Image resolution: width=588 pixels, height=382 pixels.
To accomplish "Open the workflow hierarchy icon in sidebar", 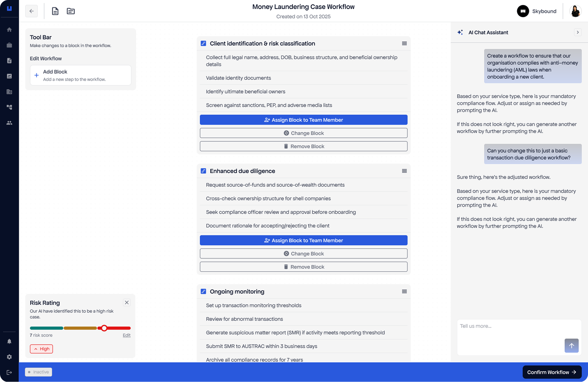I will pos(9,107).
